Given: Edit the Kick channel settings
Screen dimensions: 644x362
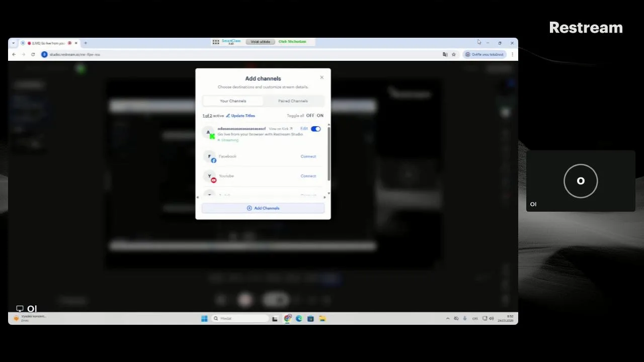Looking at the screenshot, I should point(304,129).
